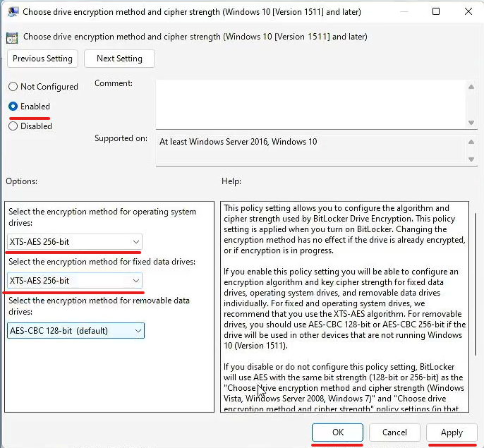Open operating system drives encryption dropdown
The height and width of the screenshot is (448, 484).
(x=74, y=242)
